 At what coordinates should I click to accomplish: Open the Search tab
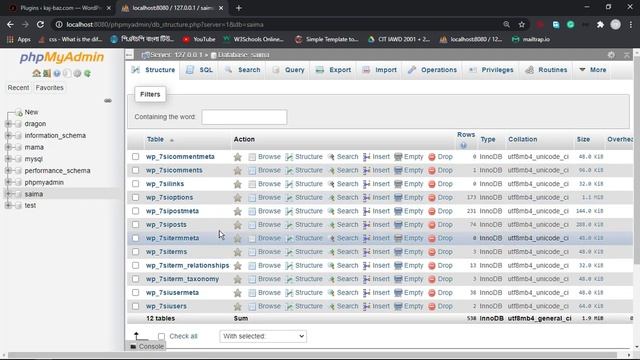click(x=242, y=70)
